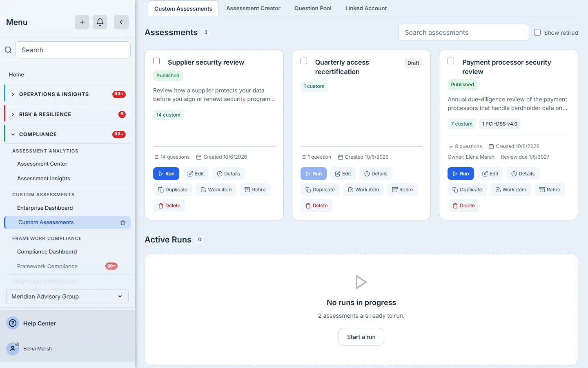
Task: Click the Elena Marsh user avatar icon
Action: coord(13,348)
